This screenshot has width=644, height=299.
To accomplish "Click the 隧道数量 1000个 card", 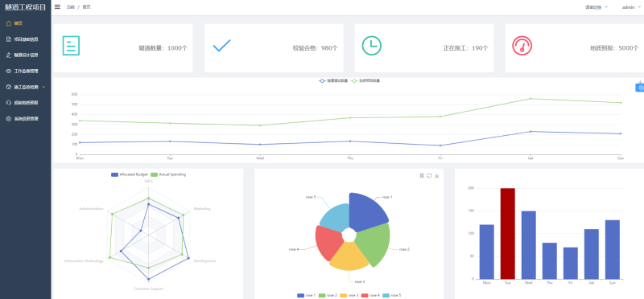I will (123, 48).
